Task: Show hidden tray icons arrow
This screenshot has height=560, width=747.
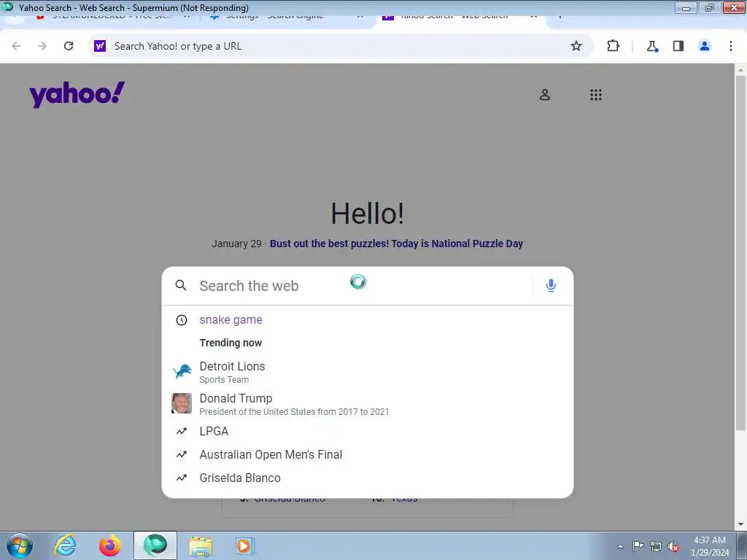Action: 620,546
